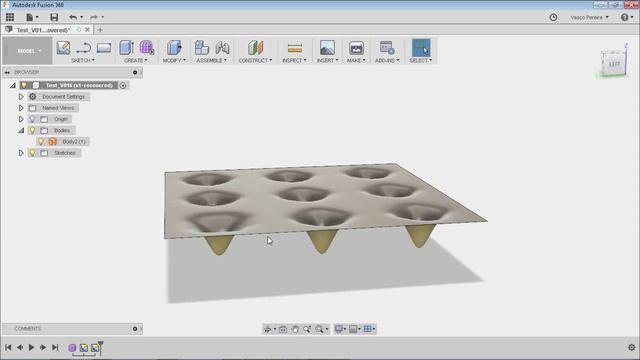The width and height of the screenshot is (640, 360).
Task: Activate the Pan hand tool
Action: pyautogui.click(x=295, y=329)
